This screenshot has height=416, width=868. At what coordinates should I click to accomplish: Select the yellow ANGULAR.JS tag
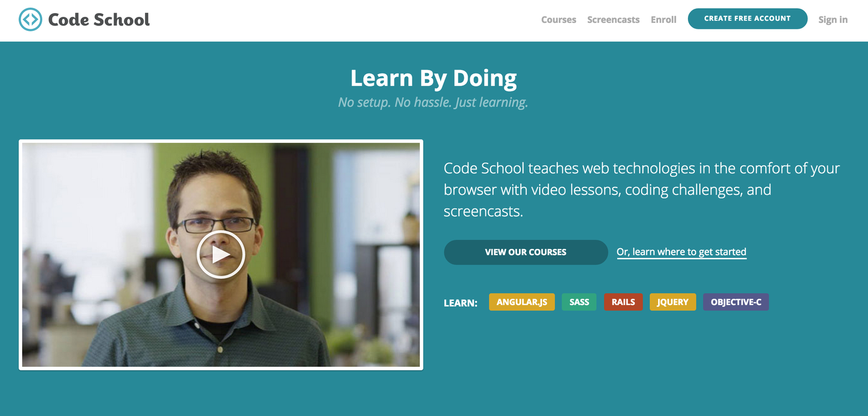point(522,302)
